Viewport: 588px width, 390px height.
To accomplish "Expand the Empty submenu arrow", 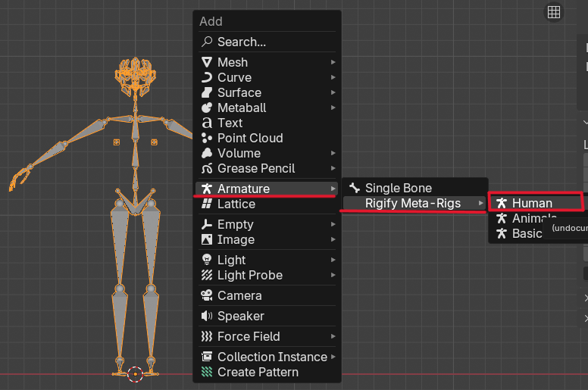I will 333,224.
